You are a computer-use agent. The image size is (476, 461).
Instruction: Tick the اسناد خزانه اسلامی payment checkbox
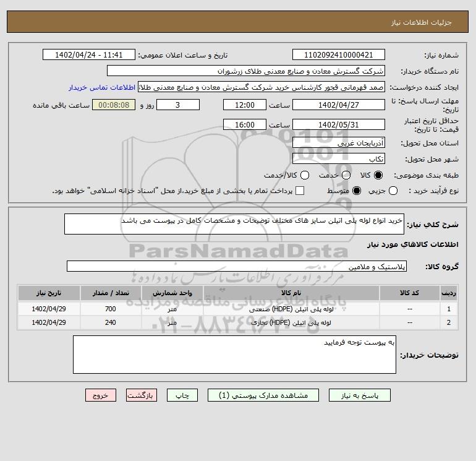[300, 191]
